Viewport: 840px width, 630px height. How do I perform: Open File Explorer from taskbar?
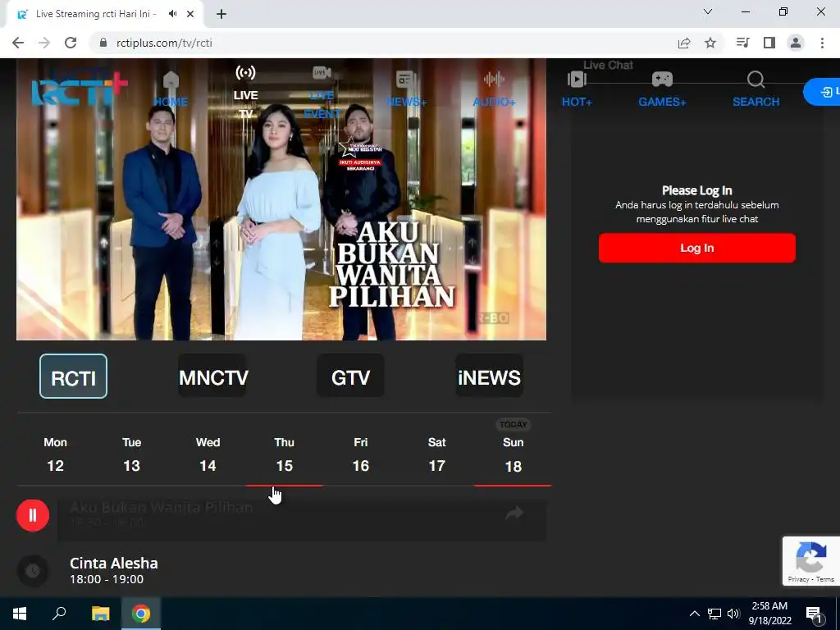[100, 614]
